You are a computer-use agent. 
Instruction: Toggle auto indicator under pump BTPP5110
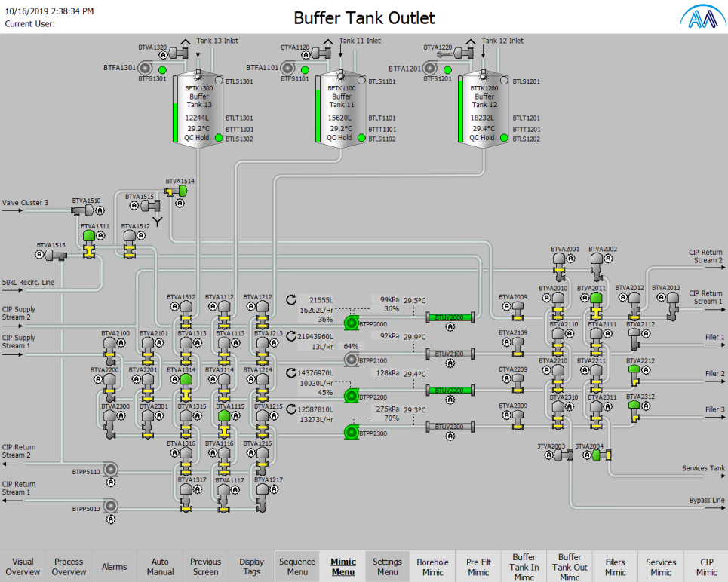click(x=110, y=482)
